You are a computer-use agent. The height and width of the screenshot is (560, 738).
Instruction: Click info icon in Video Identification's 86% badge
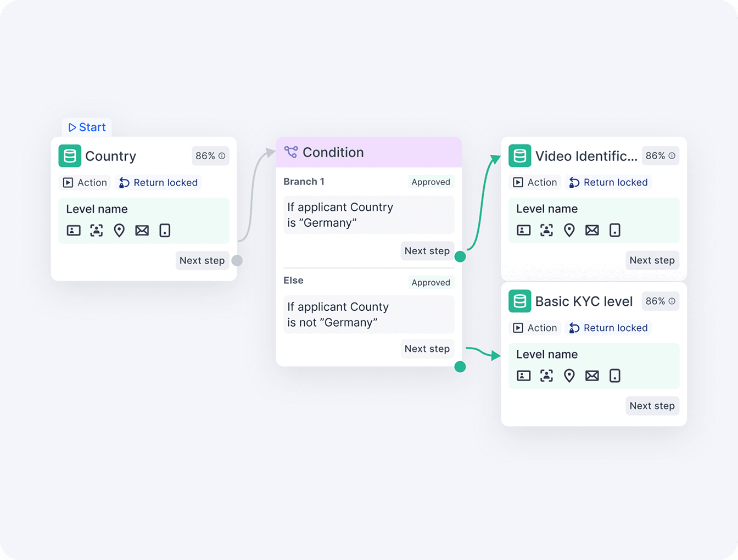click(672, 156)
